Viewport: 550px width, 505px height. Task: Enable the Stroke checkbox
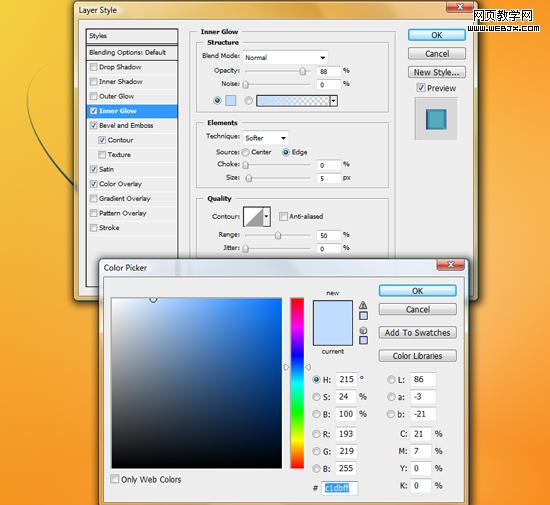click(94, 228)
